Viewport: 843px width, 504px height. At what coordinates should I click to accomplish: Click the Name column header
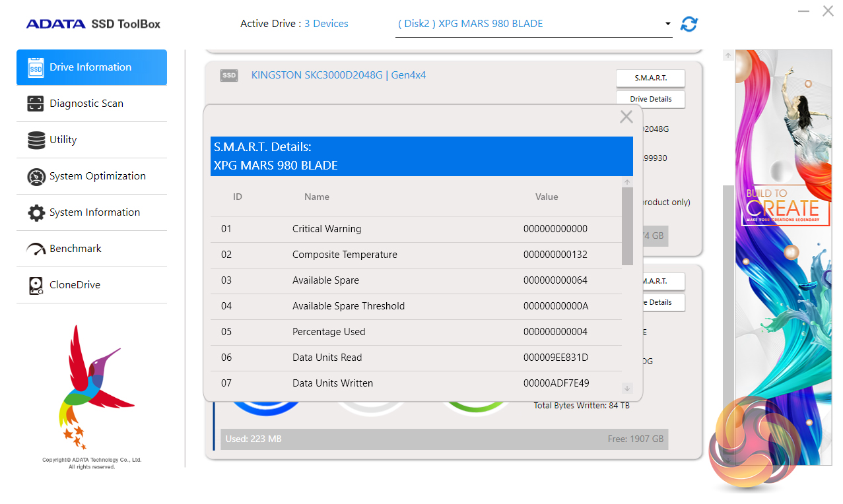click(x=317, y=197)
